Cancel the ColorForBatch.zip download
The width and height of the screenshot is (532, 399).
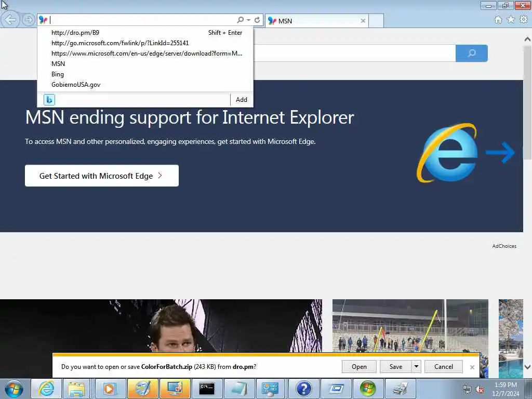pos(444,367)
